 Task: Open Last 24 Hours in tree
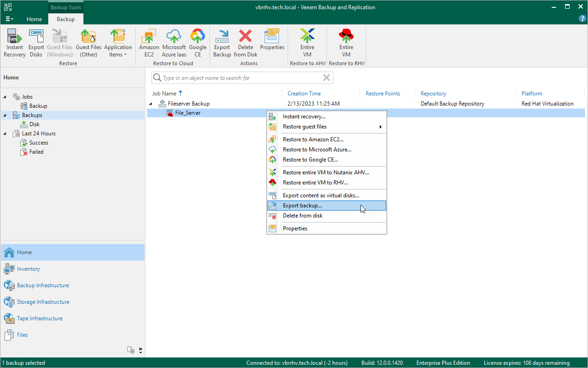(x=39, y=134)
